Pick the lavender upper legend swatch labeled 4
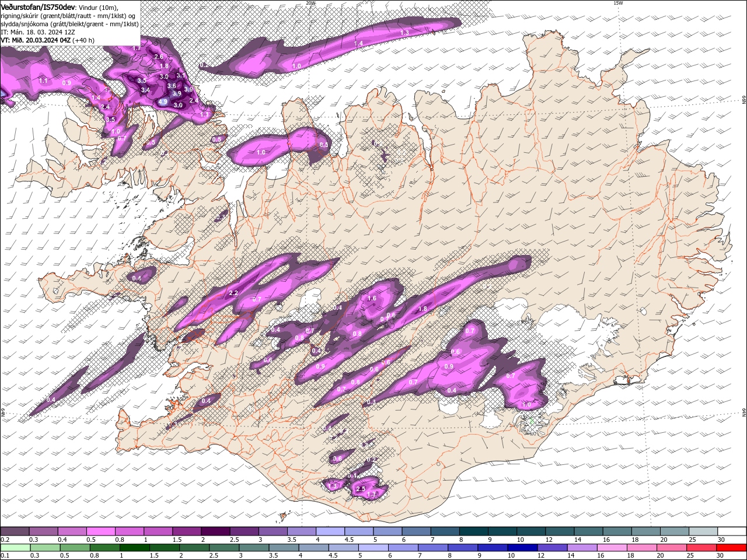This screenshot has height=560, width=747. click(x=331, y=531)
